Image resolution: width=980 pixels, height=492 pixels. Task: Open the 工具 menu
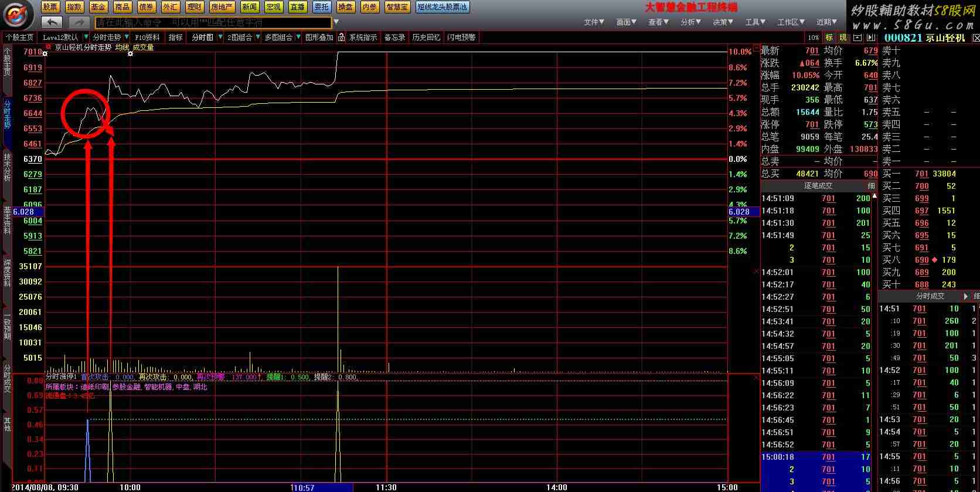pos(755,22)
